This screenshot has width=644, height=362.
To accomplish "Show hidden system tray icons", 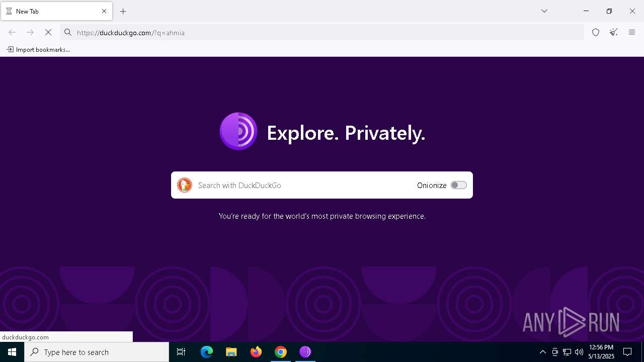I will click(x=543, y=352).
